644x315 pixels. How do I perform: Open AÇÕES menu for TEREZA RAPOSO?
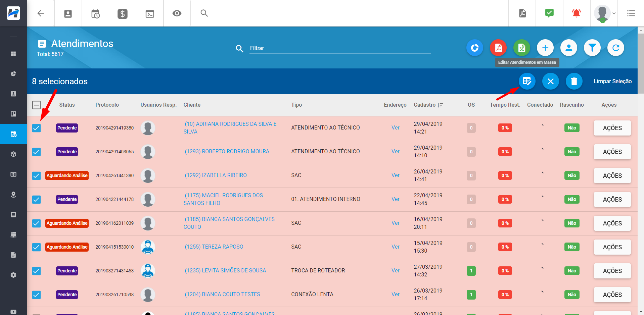[x=612, y=247]
